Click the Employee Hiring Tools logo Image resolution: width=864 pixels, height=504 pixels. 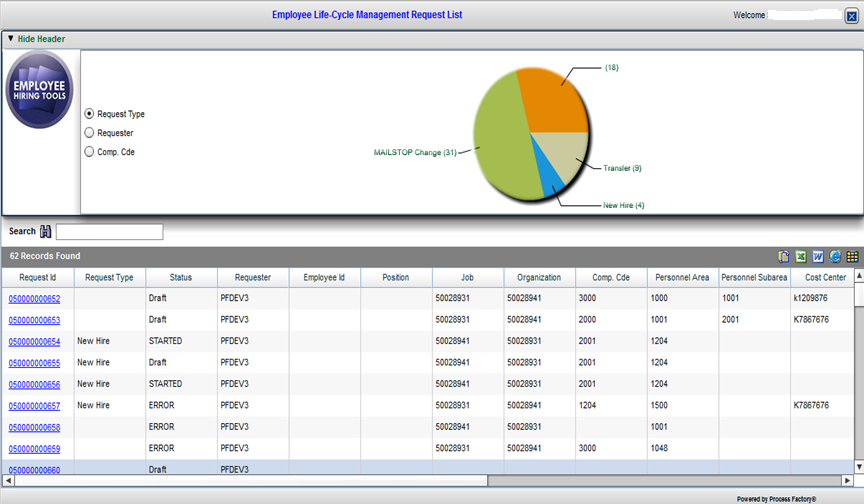pos(41,91)
